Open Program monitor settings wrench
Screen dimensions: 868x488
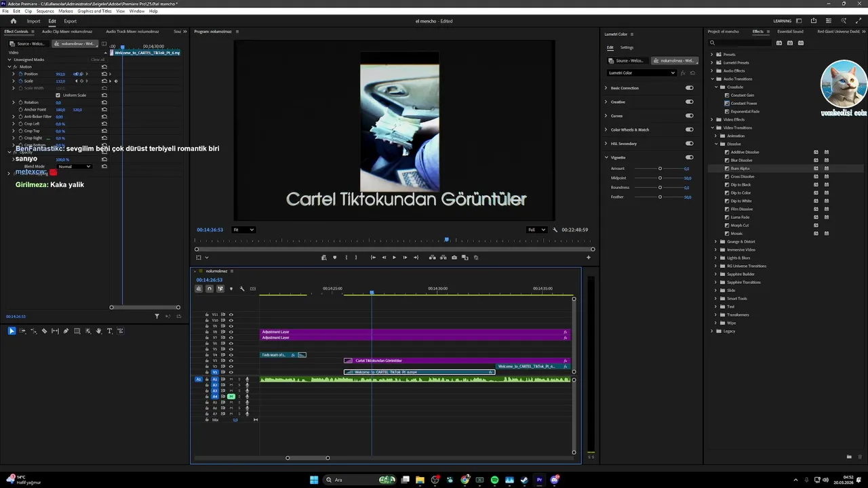click(x=555, y=230)
